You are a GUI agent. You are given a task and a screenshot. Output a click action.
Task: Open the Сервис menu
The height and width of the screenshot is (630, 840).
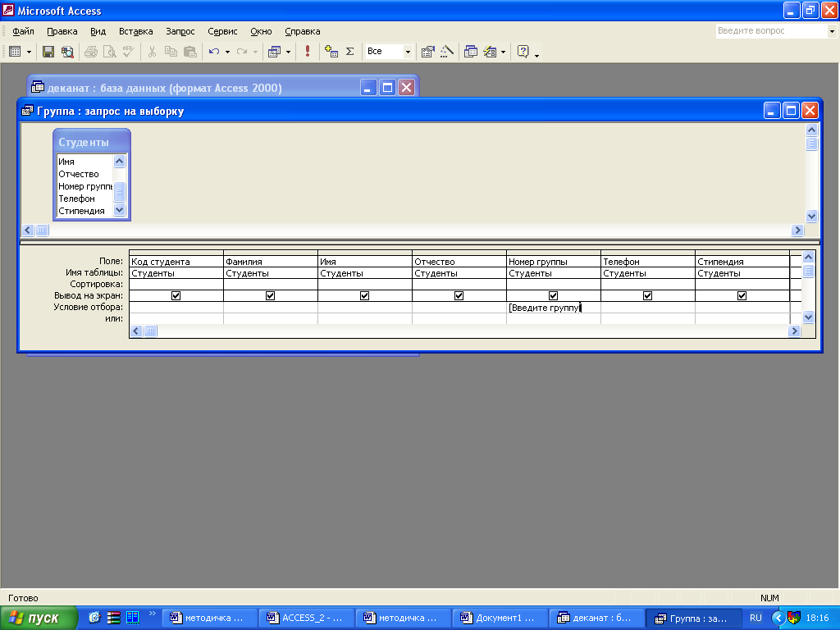222,31
